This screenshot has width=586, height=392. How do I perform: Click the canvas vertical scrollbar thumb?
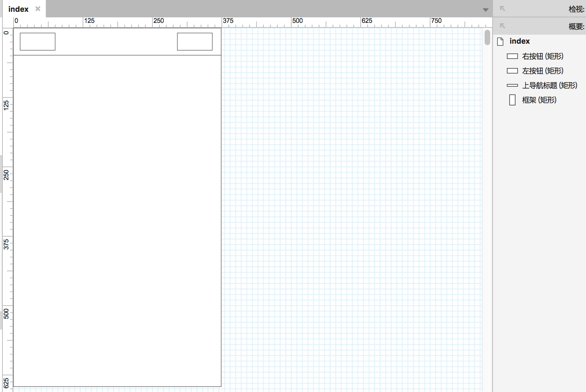pos(487,37)
